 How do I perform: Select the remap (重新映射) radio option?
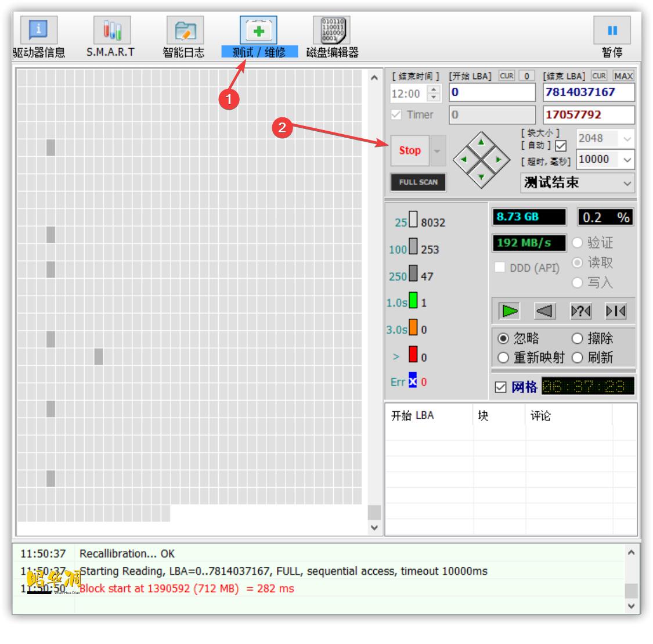click(x=503, y=358)
